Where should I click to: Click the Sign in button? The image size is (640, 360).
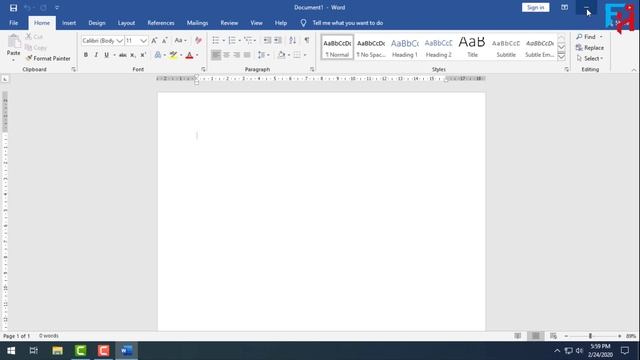[536, 7]
